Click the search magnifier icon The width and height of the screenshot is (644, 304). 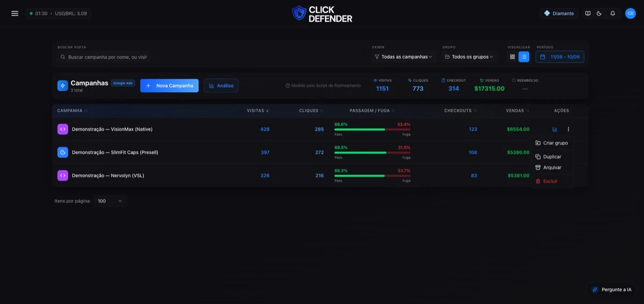63,57
